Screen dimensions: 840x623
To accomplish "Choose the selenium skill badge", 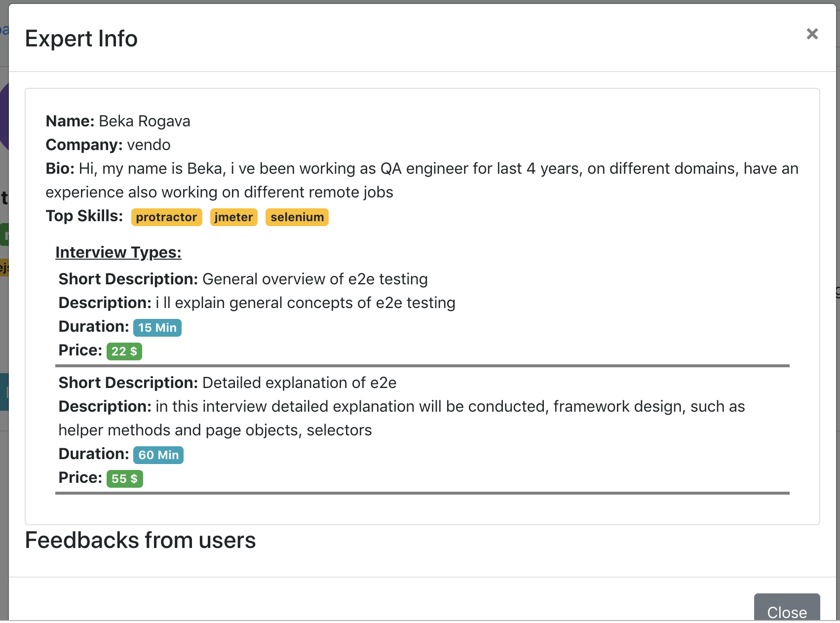I will [297, 217].
